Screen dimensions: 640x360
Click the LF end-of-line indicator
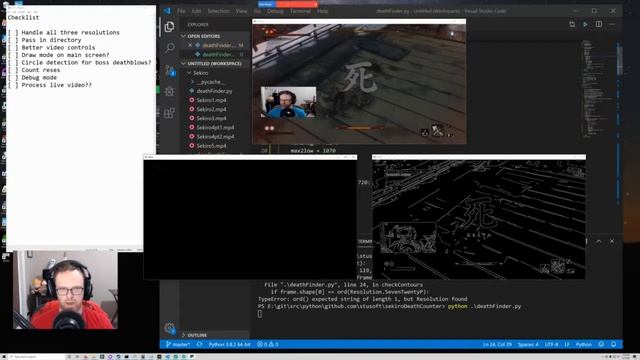coord(567,344)
